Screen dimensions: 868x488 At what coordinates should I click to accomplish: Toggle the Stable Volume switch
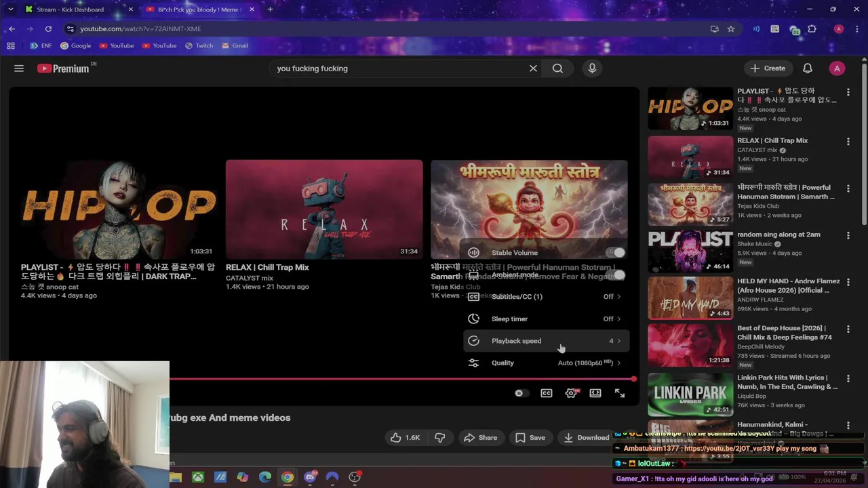point(616,253)
